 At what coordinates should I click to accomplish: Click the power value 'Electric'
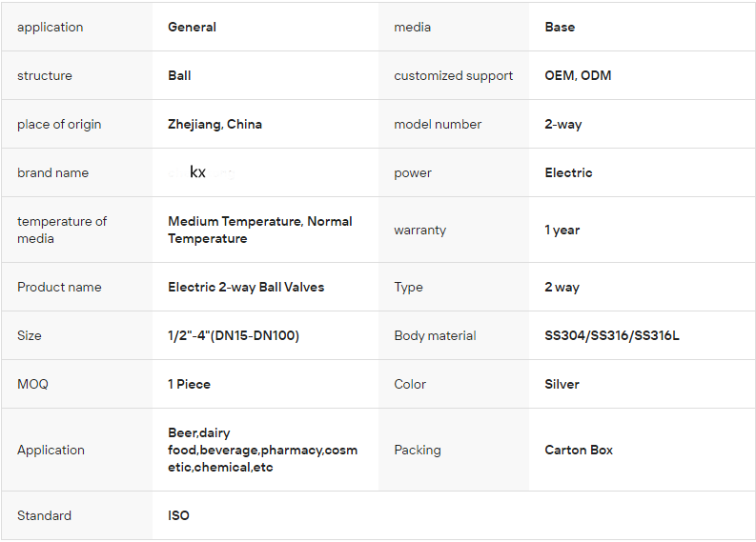coord(568,173)
